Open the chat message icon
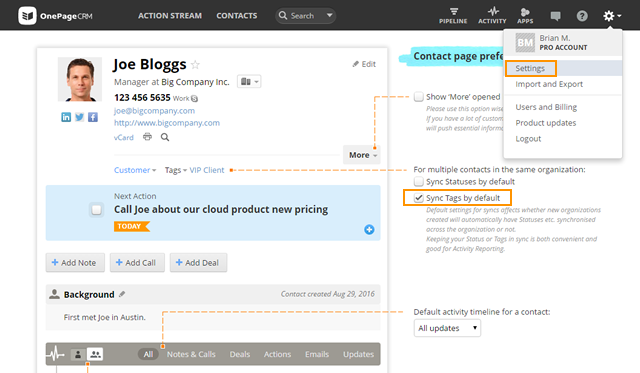 pyautogui.click(x=555, y=16)
